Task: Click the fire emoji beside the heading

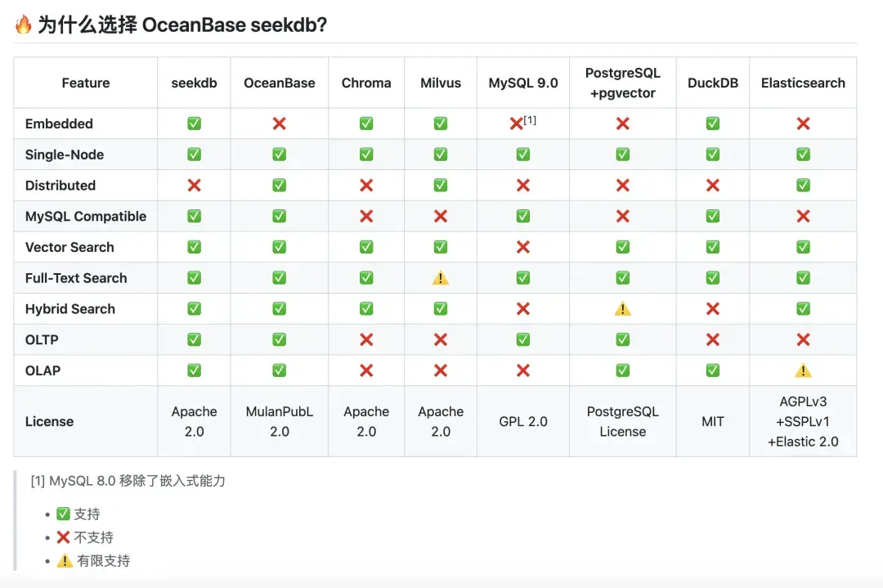Action: click(23, 25)
